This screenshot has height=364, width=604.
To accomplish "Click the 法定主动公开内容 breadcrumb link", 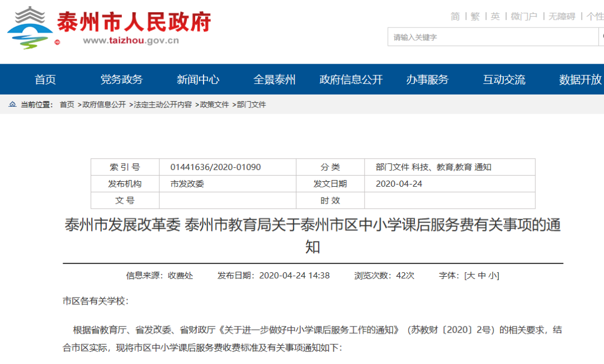I will pyautogui.click(x=163, y=105).
